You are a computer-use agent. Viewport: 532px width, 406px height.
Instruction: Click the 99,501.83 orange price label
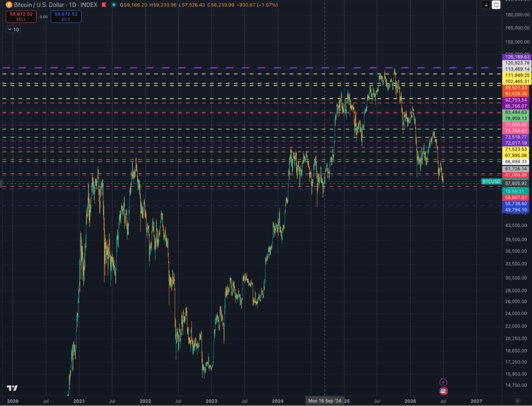[517, 88]
